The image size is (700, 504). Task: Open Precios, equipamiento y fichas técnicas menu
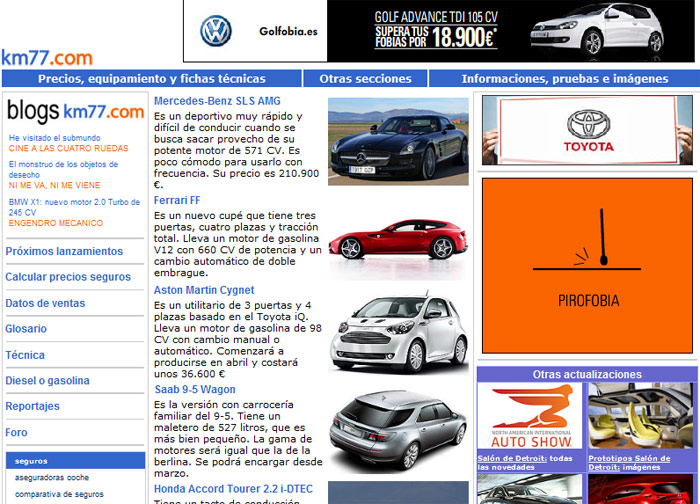(x=152, y=79)
